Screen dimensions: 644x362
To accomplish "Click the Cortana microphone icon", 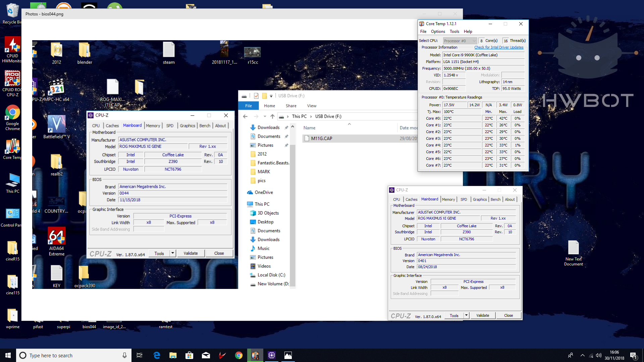I will tap(124, 355).
